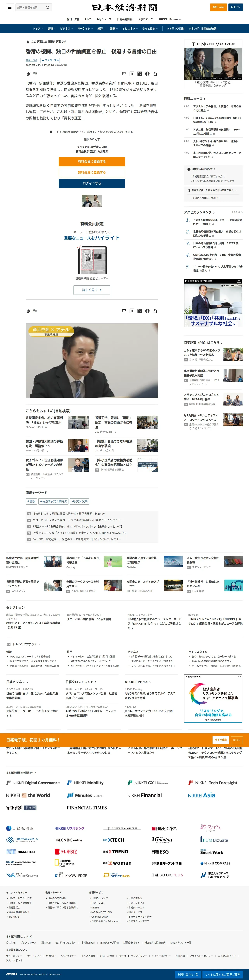Open 人事ウオッチ header menu item
Screen dimensions: 249x980
click(x=145, y=19)
